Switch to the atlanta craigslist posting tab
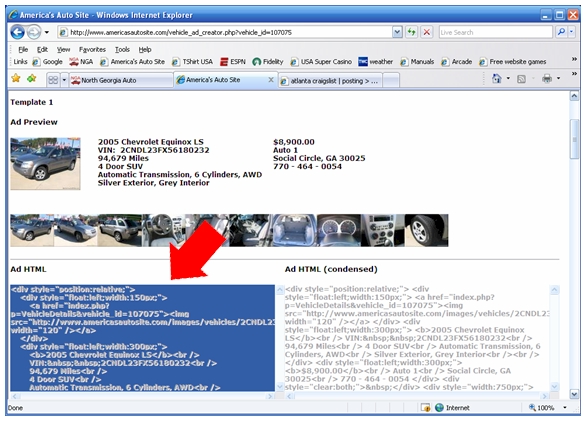 (330, 80)
